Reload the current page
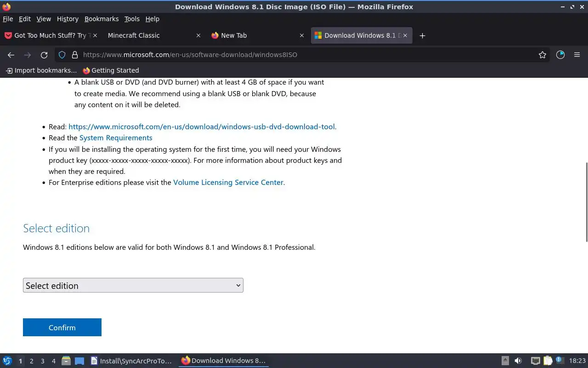This screenshot has height=368, width=588. click(44, 55)
